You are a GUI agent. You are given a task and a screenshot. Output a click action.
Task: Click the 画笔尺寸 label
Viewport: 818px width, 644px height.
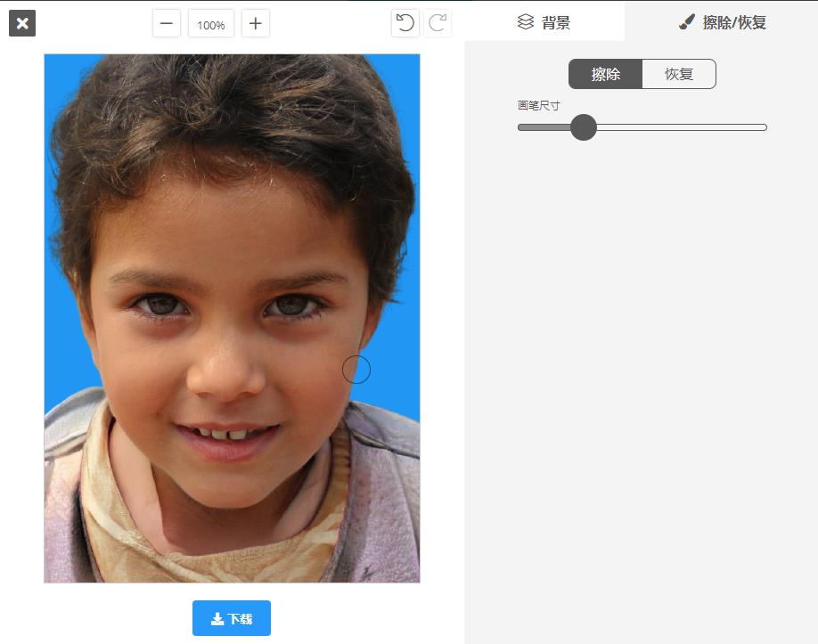coord(538,106)
